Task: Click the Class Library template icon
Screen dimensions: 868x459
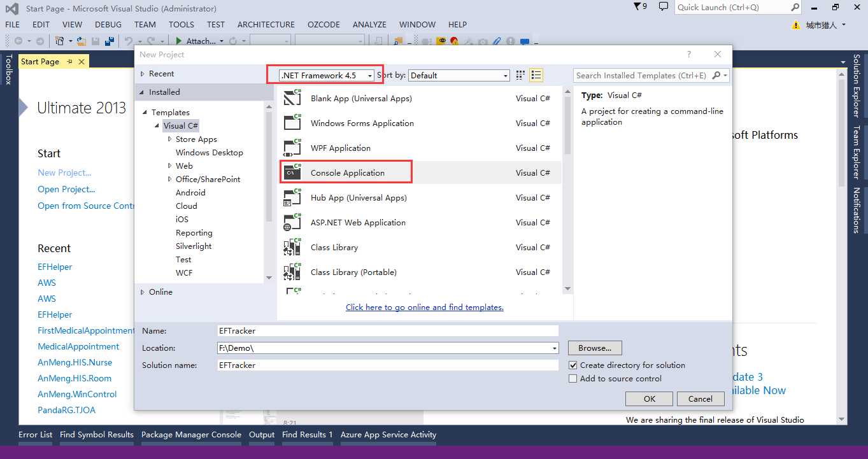Action: [292, 247]
